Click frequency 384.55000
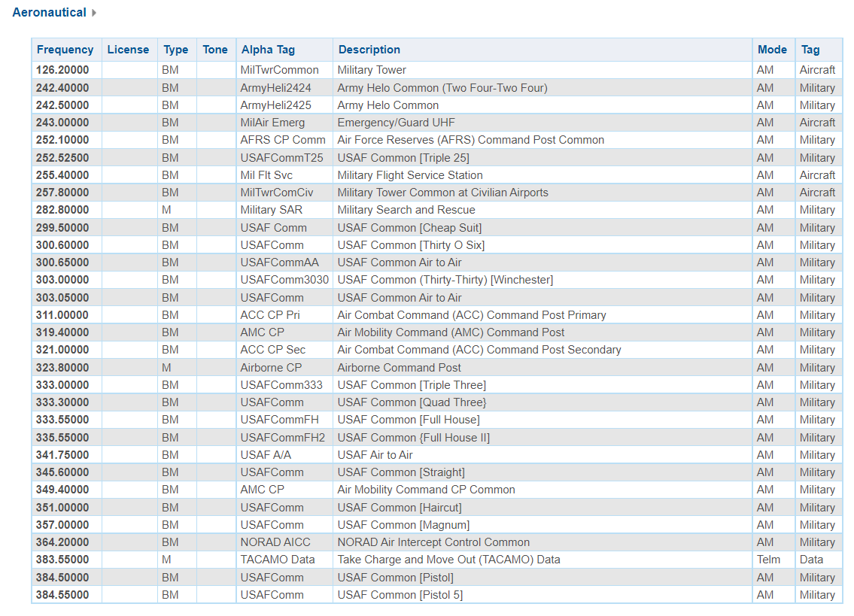The width and height of the screenshot is (854, 616). point(62,595)
